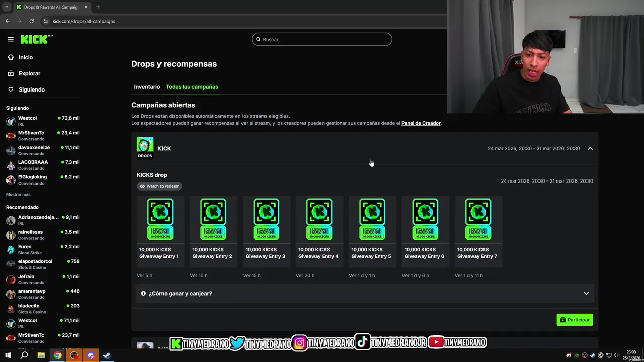Image resolution: width=644 pixels, height=362 pixels.
Task: Open browser tab search dropdown
Action: coord(7,7)
